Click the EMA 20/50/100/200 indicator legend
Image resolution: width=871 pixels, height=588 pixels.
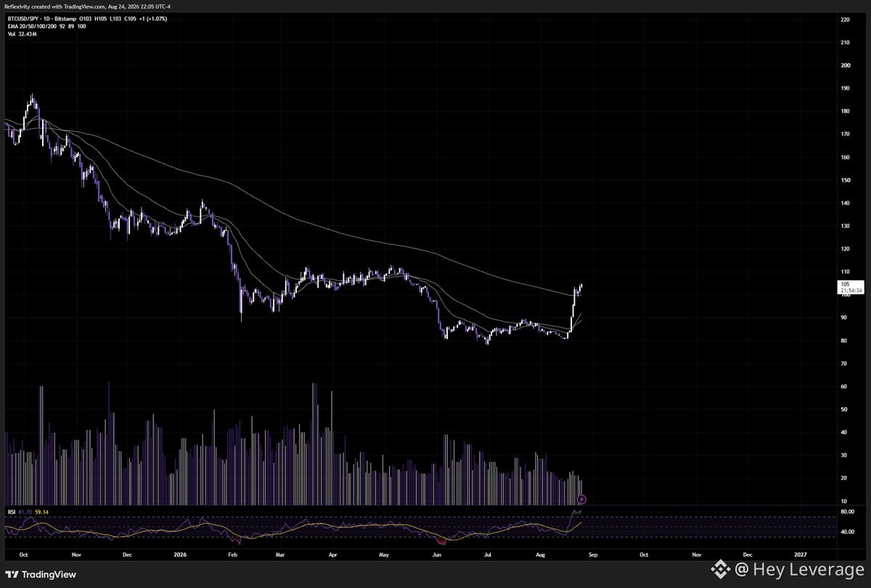pyautogui.click(x=31, y=26)
